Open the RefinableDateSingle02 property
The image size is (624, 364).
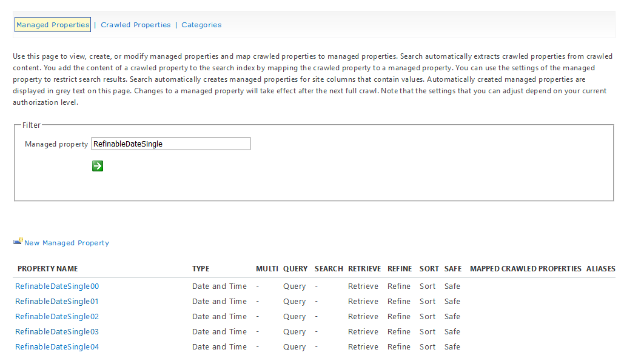[56, 316]
